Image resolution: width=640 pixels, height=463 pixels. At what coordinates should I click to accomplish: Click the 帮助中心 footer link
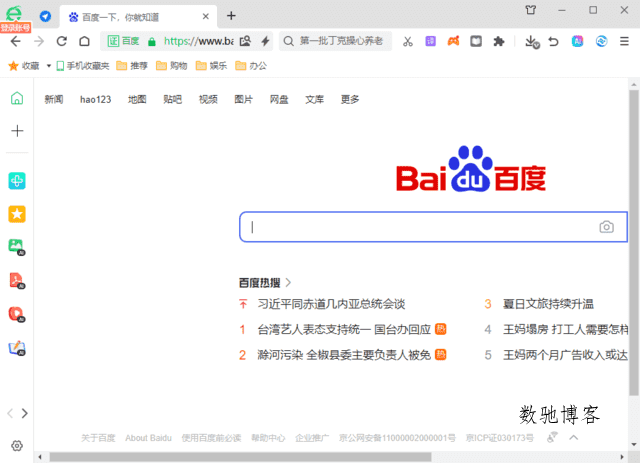(x=268, y=438)
